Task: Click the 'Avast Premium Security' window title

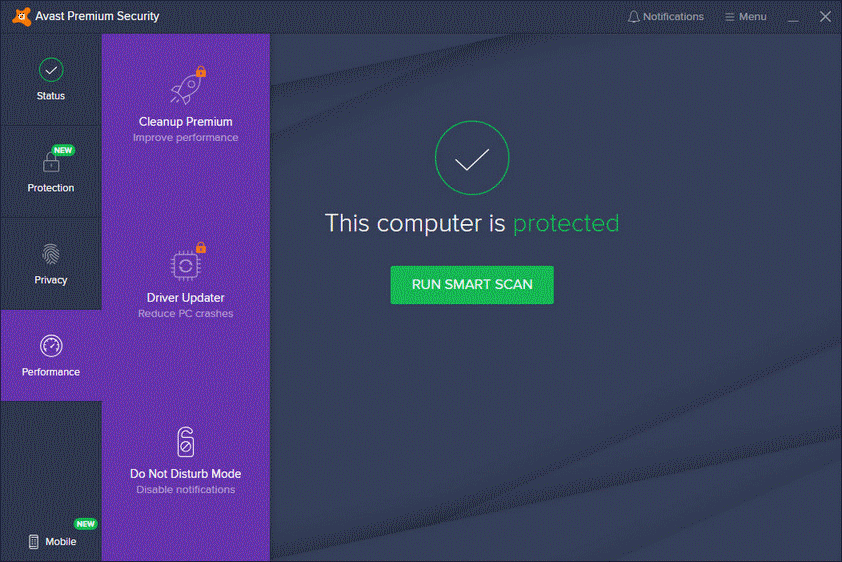Action: tap(97, 16)
